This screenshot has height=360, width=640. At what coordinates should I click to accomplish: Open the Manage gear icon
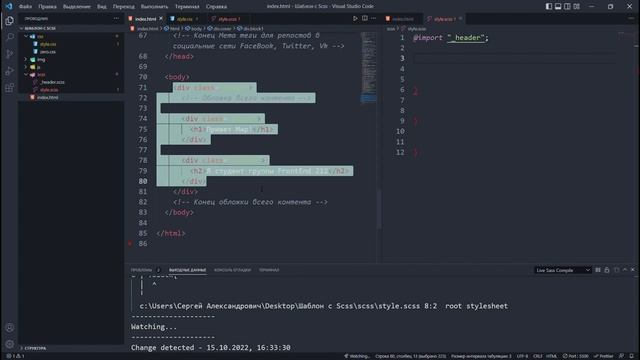pos(9,344)
